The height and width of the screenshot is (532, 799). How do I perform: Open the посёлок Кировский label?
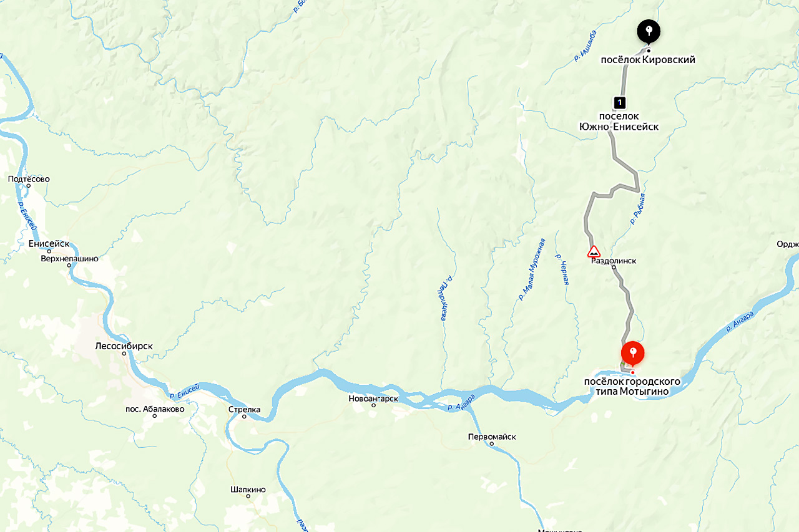pos(648,60)
